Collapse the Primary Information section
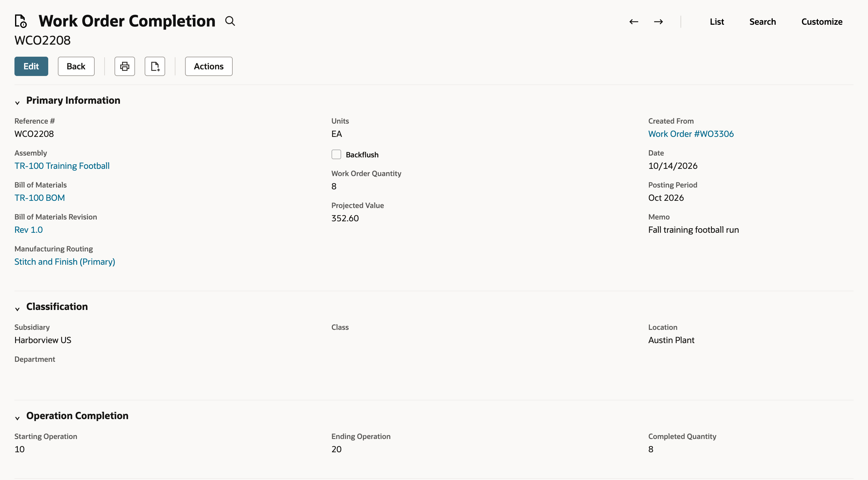Viewport: 868px width, 480px height. tap(17, 103)
